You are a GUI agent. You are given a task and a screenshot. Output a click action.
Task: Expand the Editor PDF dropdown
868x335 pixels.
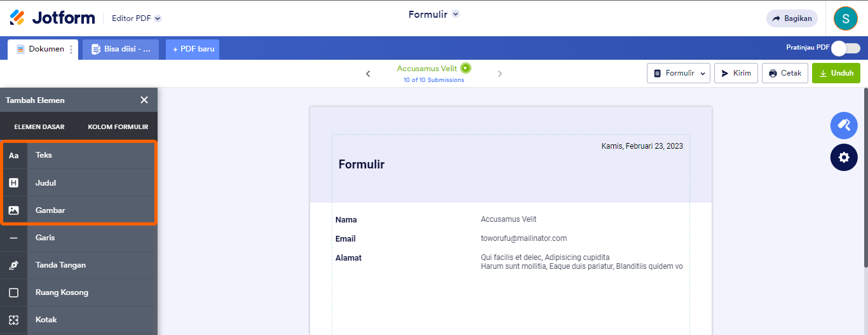[x=158, y=18]
